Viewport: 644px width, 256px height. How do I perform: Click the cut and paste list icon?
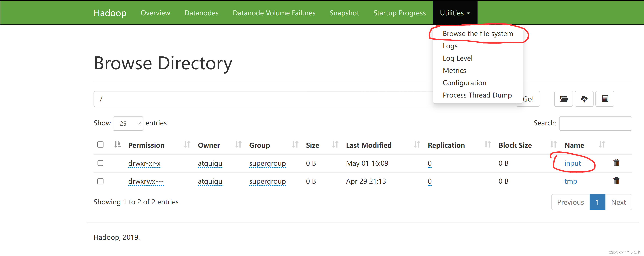pyautogui.click(x=605, y=99)
